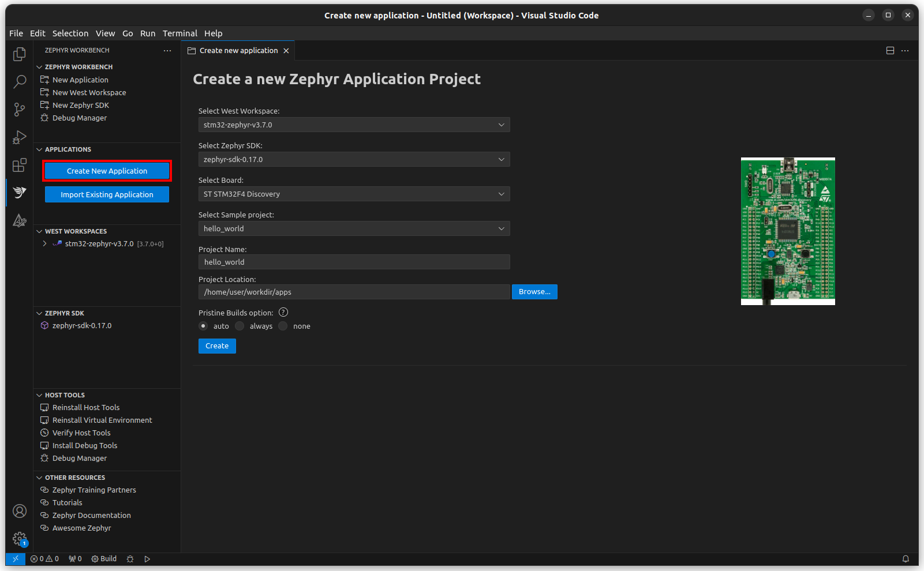Expand the stm32-zephyr-v3.7.0 workspace tree
Image resolution: width=924 pixels, height=571 pixels.
44,243
